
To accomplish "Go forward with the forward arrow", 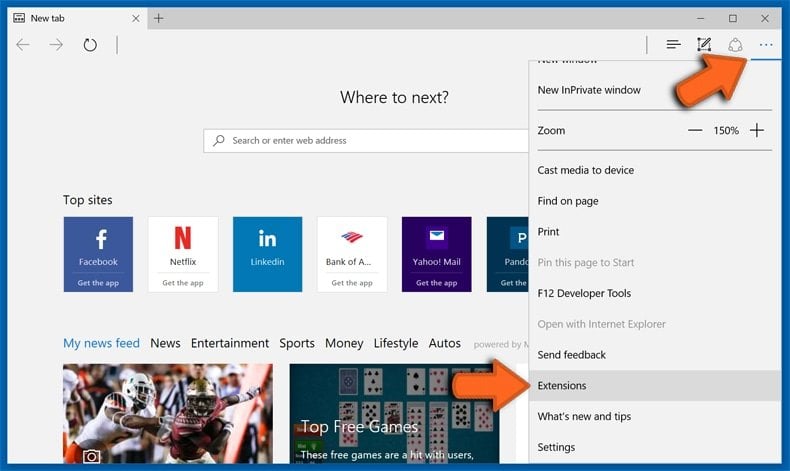I will (56, 45).
